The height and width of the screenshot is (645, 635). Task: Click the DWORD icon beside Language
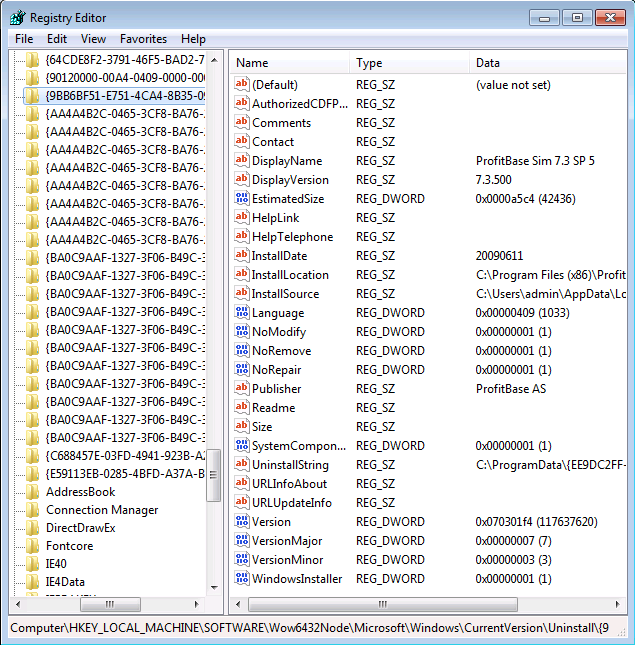tap(242, 312)
